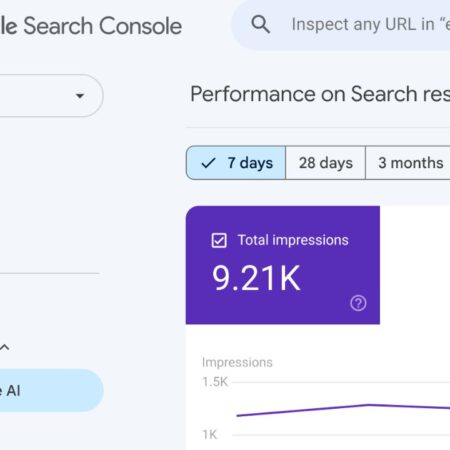This screenshot has width=450, height=450.
Task: Uncheck the Total impressions checkbox
Action: tap(219, 240)
